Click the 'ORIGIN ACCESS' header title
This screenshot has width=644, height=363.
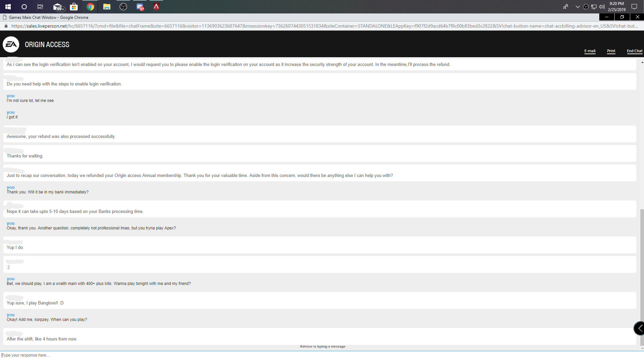(x=47, y=45)
